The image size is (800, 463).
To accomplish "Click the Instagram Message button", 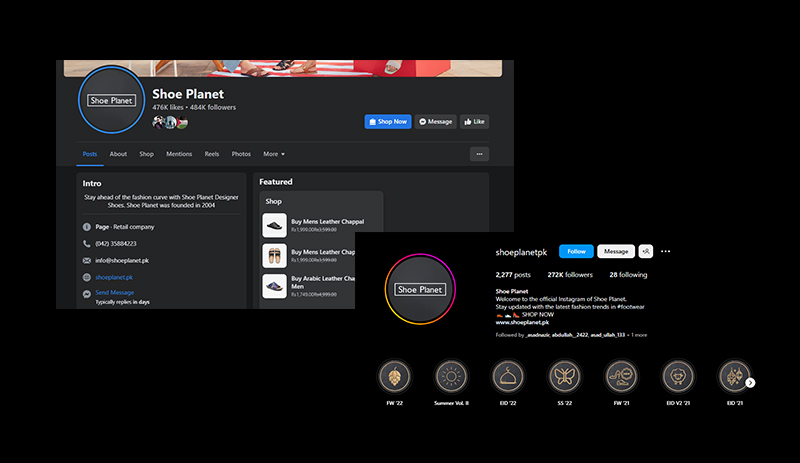I will (616, 251).
